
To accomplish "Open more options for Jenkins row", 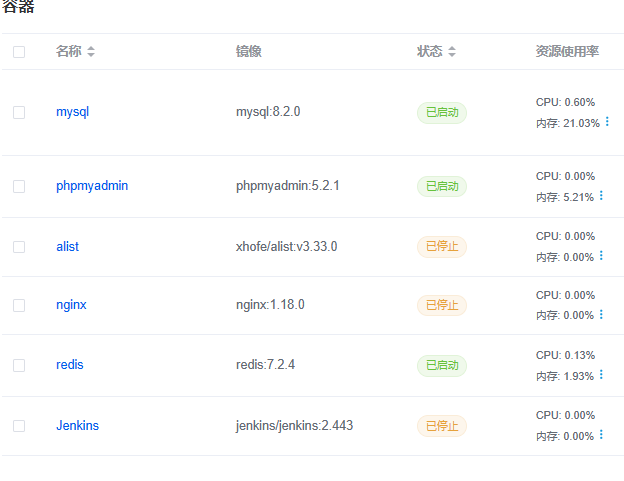I will (x=601, y=434).
